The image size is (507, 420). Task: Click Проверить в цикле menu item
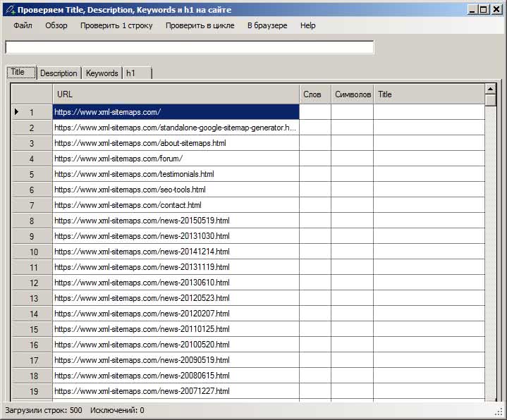pyautogui.click(x=200, y=25)
